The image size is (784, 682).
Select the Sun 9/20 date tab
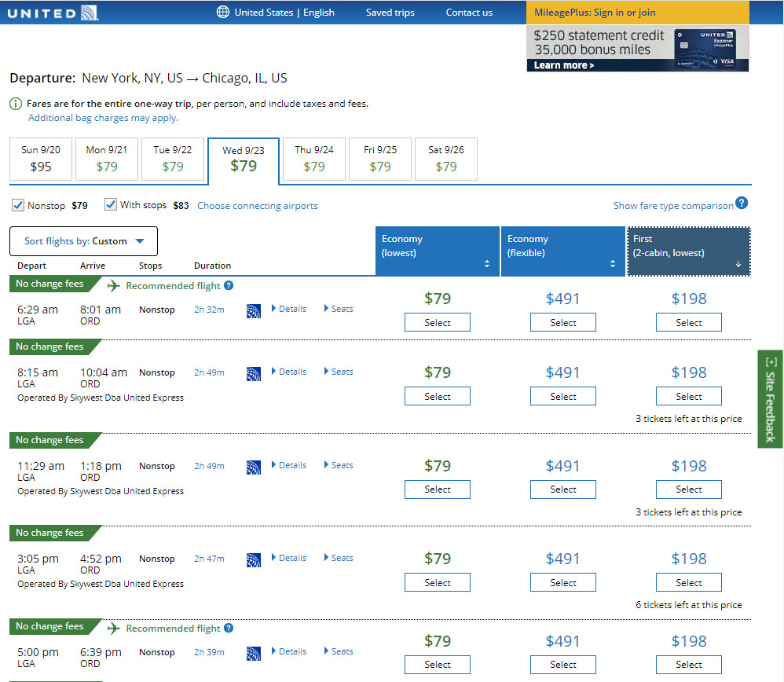click(41, 159)
